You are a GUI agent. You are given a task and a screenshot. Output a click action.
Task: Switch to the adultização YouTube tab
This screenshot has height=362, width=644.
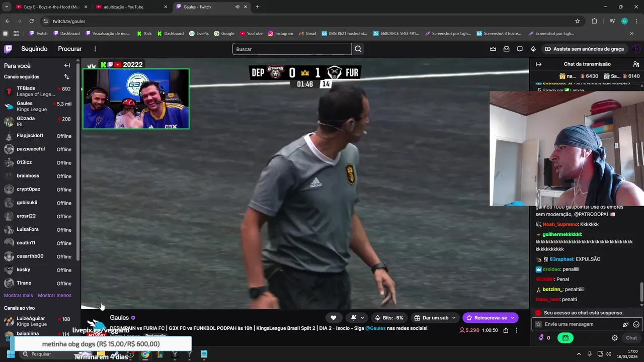tap(131, 7)
